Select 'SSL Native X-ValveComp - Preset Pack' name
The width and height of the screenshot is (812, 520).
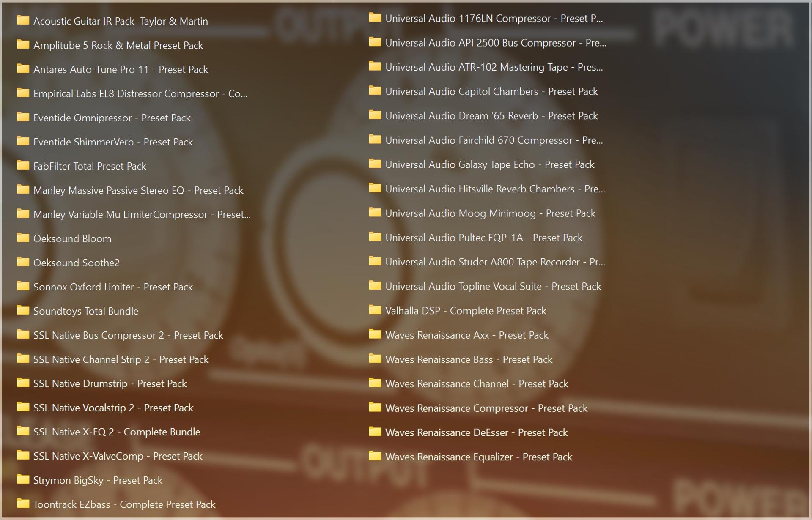point(118,456)
